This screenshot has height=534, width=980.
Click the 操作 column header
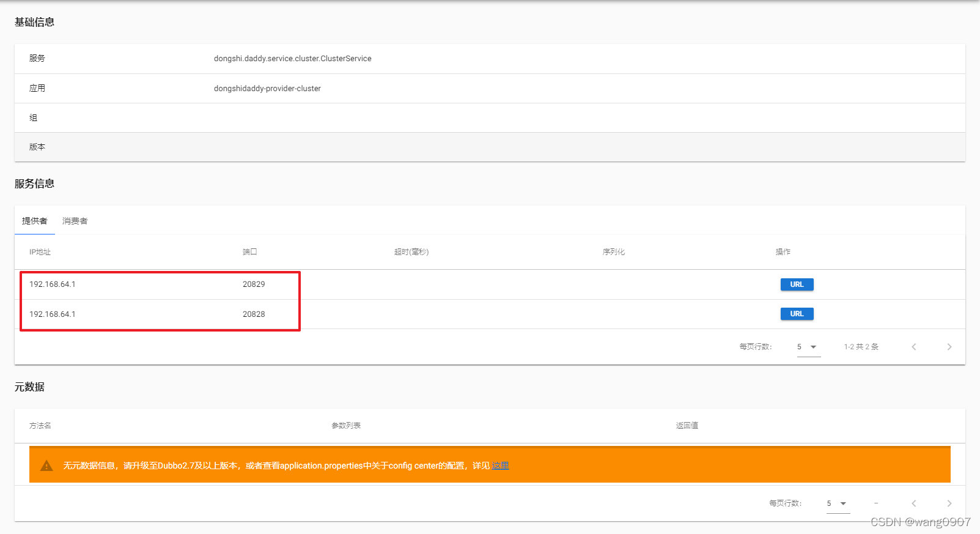coord(783,252)
